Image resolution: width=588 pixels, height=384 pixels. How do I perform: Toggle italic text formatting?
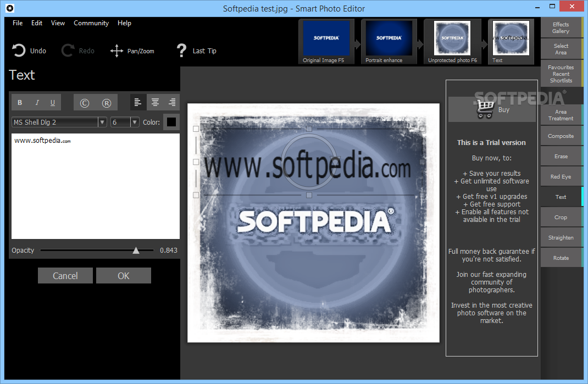37,102
